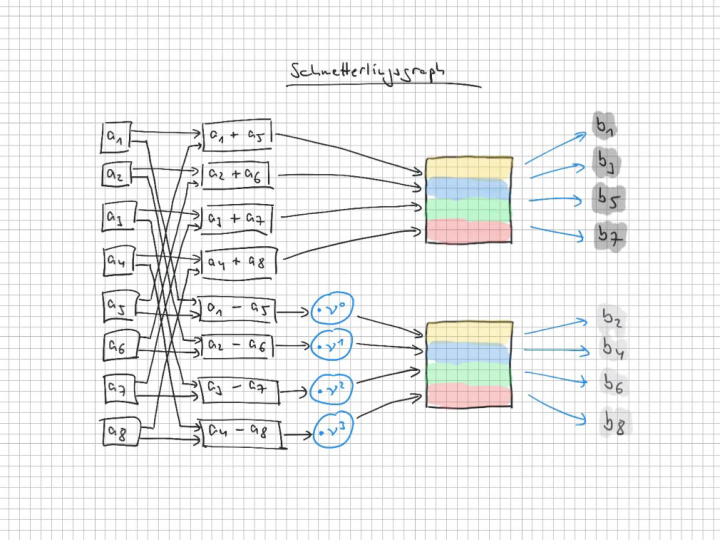Click the sum box "a1 + a5"
The image size is (720, 540).
(237, 135)
